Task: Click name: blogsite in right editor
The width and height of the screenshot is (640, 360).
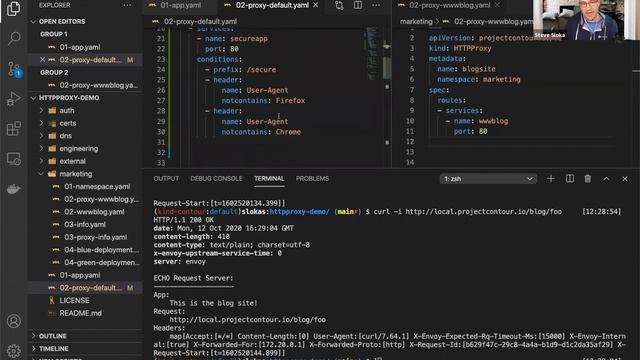Action: click(466, 69)
